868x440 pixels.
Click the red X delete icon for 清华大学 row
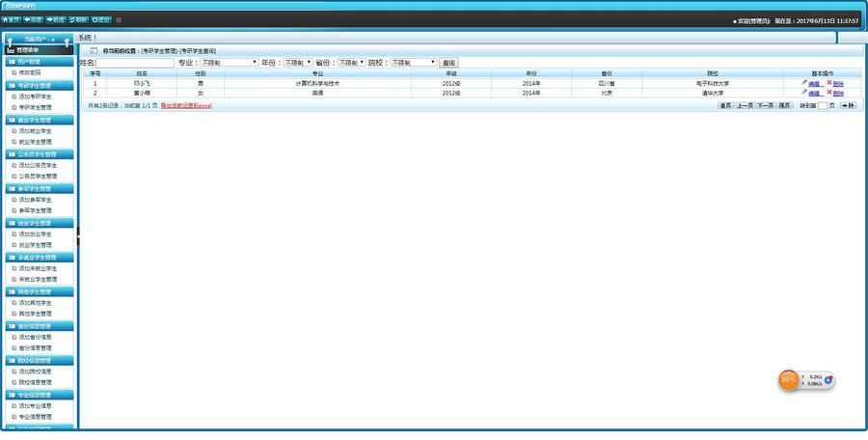click(x=829, y=92)
